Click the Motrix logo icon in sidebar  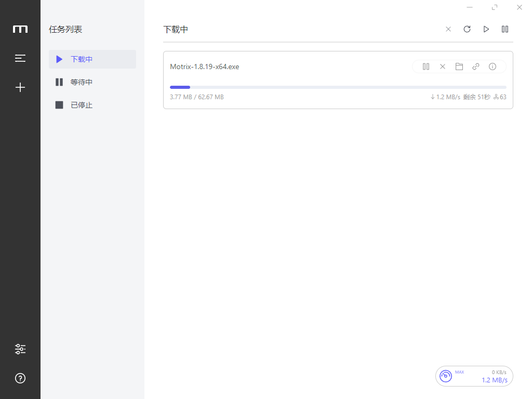tap(20, 29)
